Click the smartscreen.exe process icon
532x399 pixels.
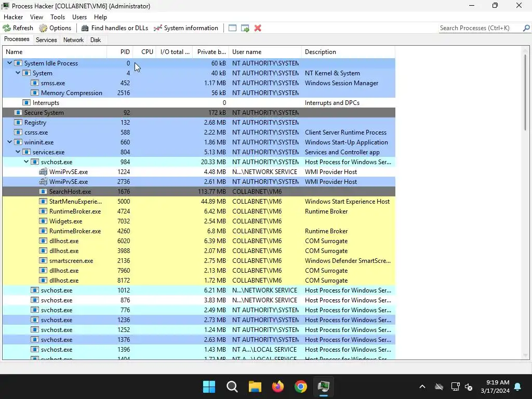43,261
